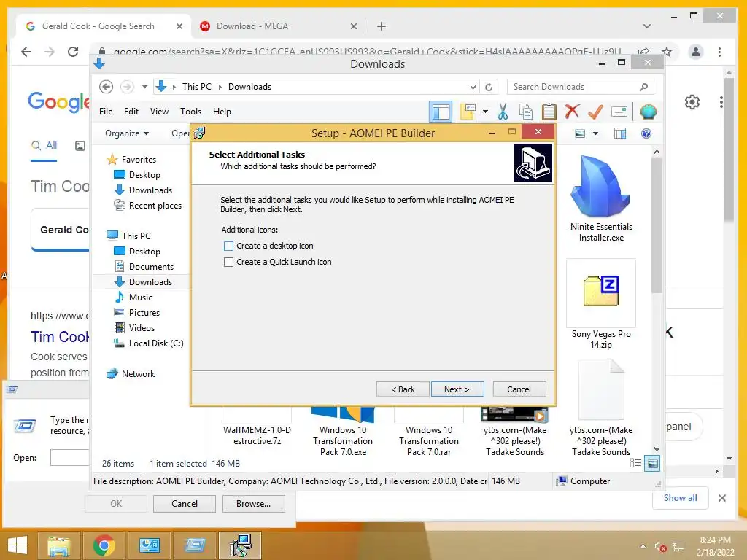Switch to details view button
Viewport: 747px width, 560px height.
click(635, 463)
